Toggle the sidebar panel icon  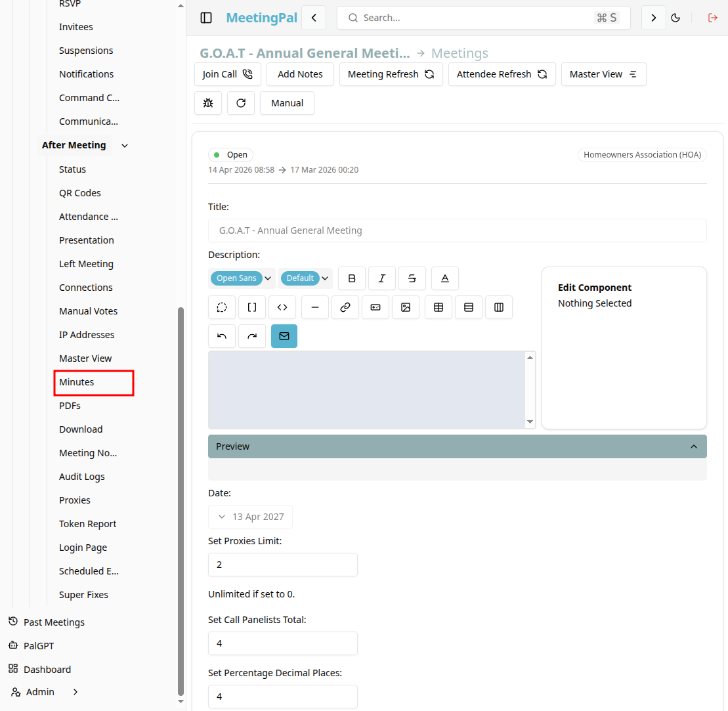click(x=206, y=18)
